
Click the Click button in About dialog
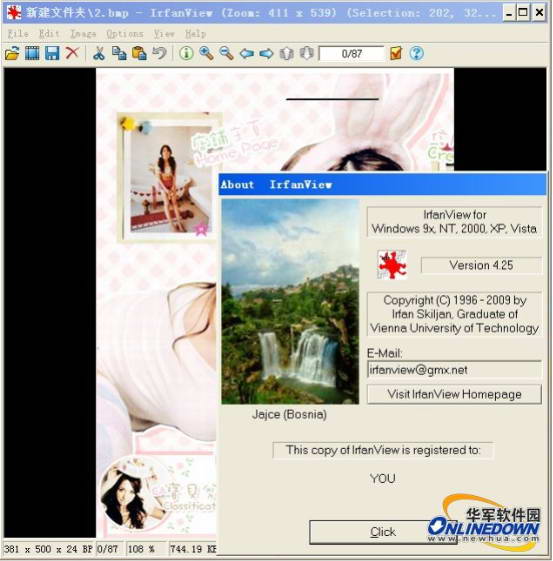tap(383, 532)
